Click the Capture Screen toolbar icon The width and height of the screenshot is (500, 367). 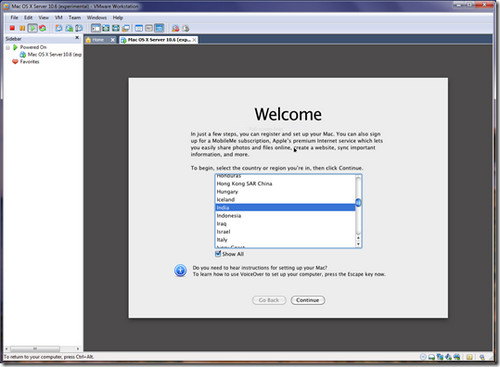click(x=175, y=29)
